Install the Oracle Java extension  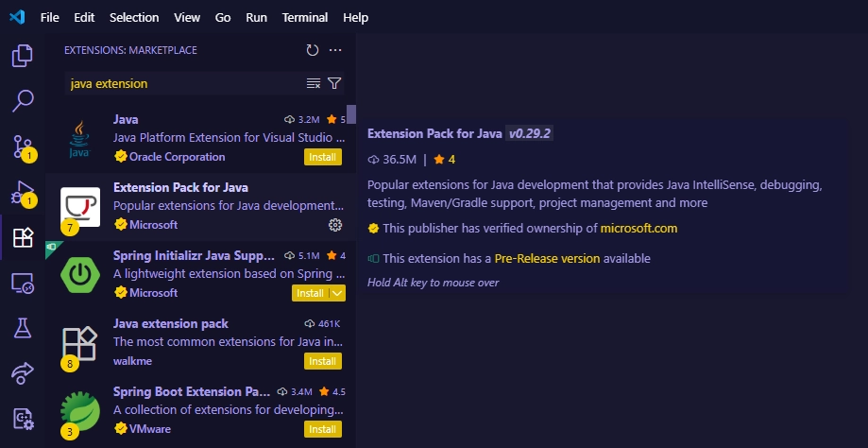point(323,157)
